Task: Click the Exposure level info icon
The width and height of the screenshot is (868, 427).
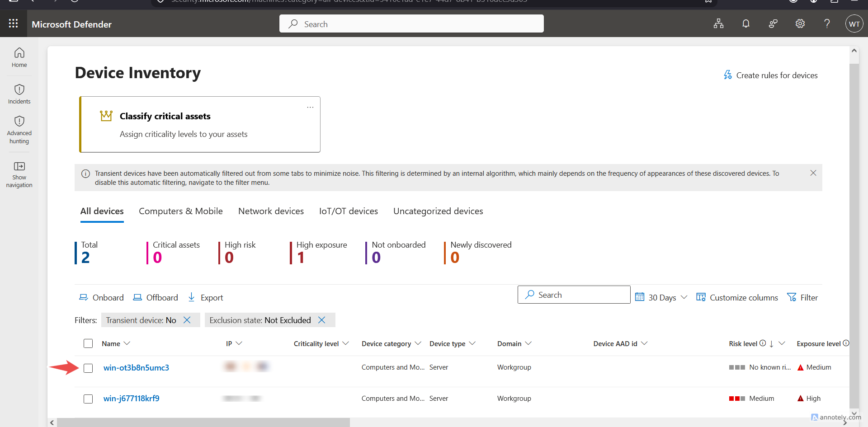Action: tap(846, 343)
